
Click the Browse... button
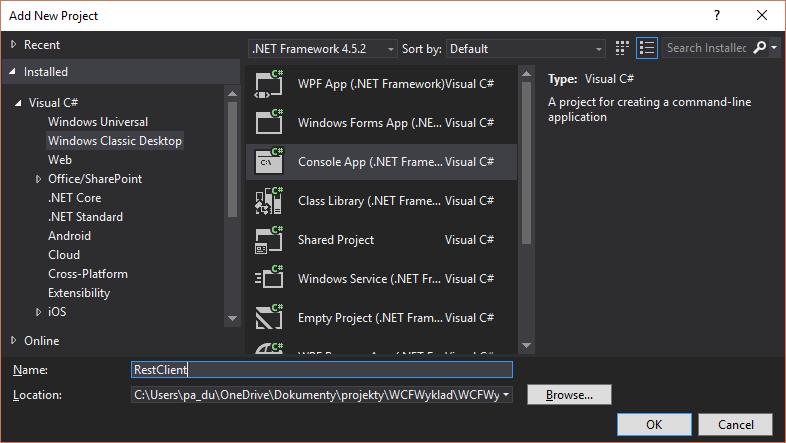coord(569,395)
